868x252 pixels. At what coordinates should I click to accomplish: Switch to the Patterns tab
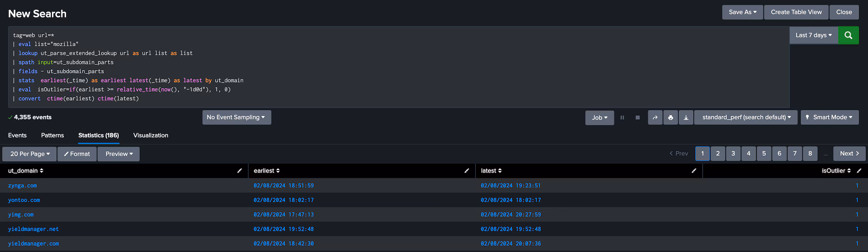coord(52,135)
